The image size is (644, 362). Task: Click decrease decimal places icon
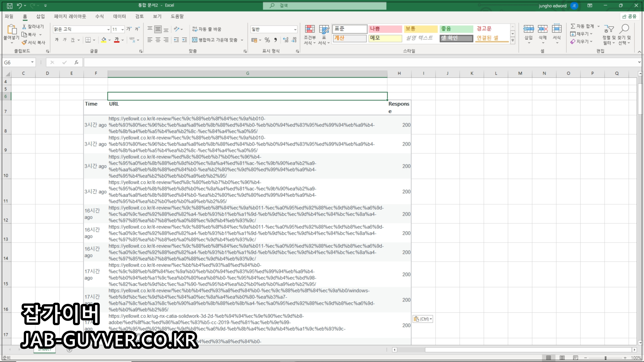[x=294, y=40]
